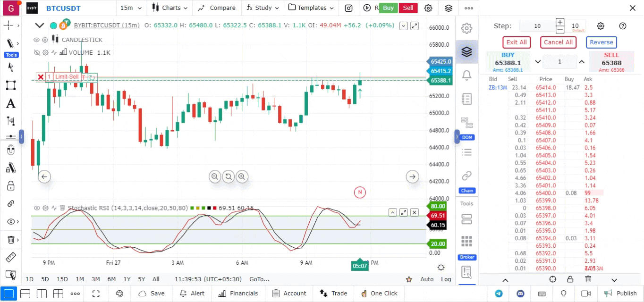
Task: Hide the CANDLESTICK series with eye icon
Action: pos(36,40)
